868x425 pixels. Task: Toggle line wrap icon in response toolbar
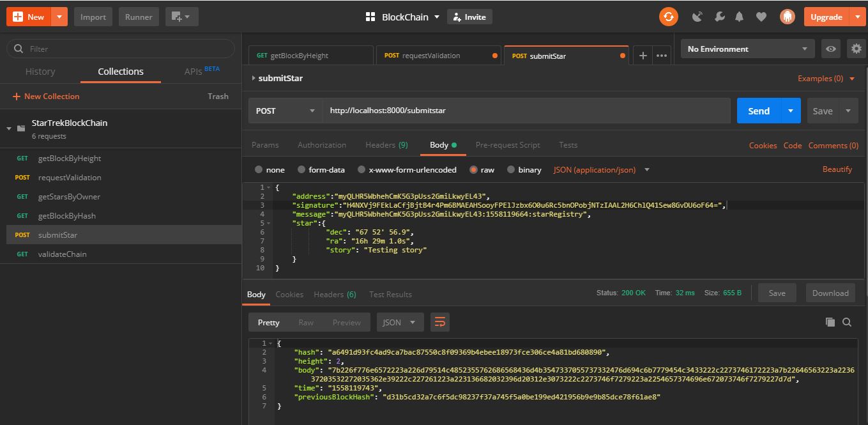(x=440, y=322)
